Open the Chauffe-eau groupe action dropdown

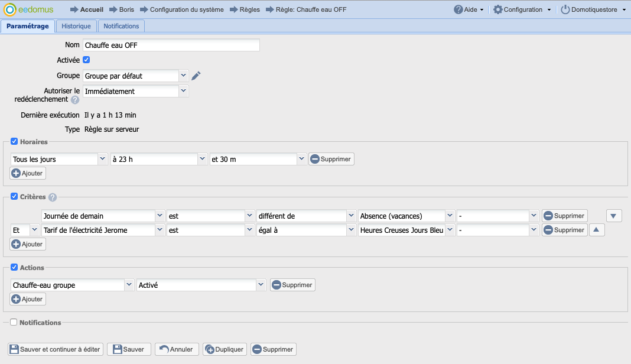[129, 285]
